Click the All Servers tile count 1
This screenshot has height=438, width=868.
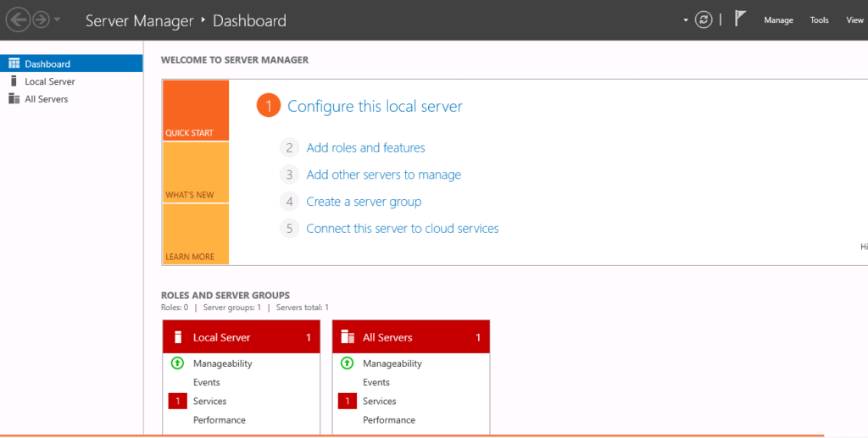tap(478, 337)
